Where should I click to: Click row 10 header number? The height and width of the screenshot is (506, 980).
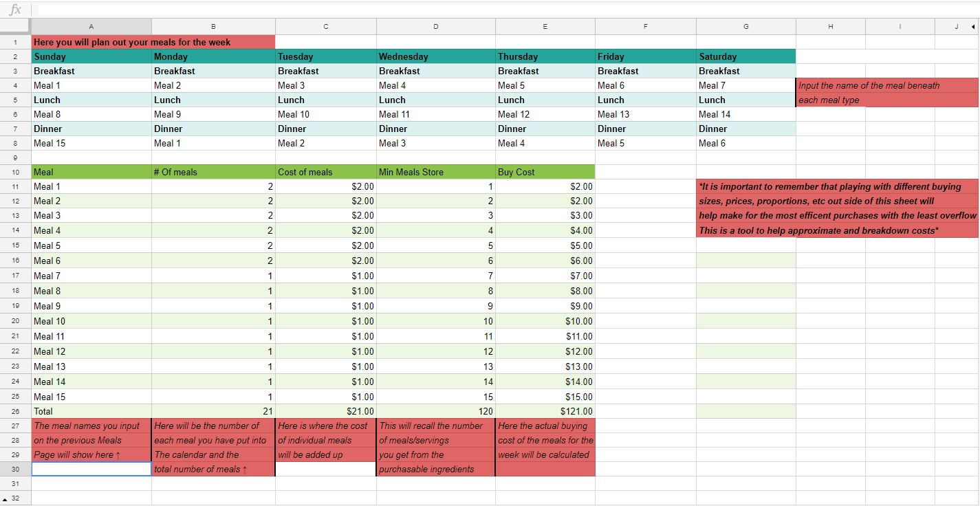(15, 172)
